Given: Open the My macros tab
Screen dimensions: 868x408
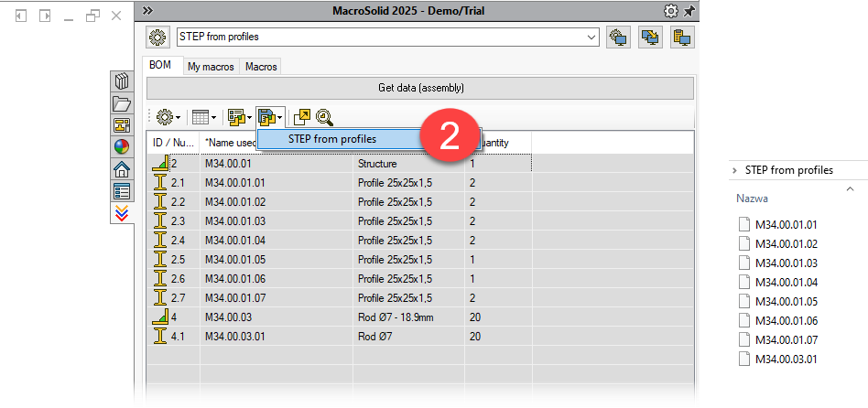Looking at the screenshot, I should point(211,67).
